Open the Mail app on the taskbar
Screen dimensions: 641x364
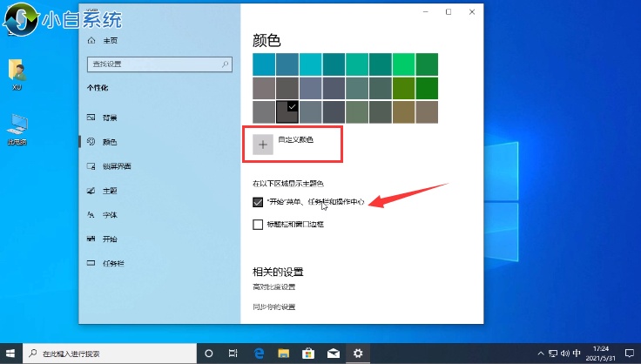(x=332, y=354)
